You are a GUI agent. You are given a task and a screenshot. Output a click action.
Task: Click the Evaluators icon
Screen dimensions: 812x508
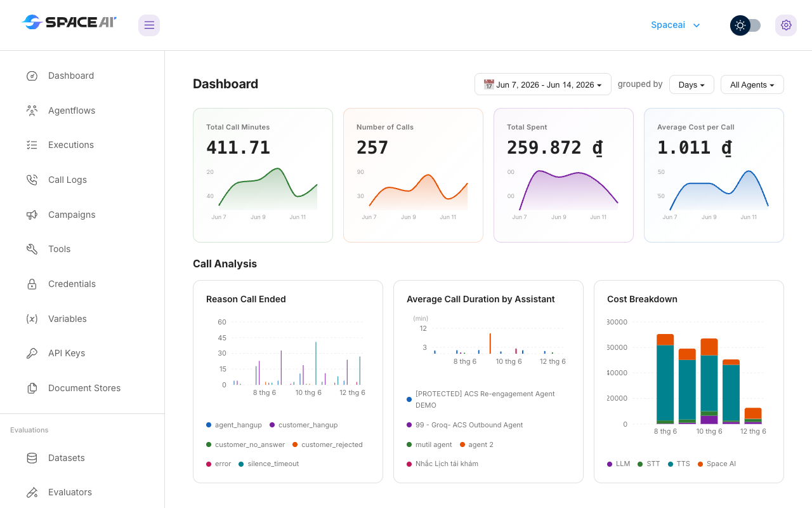tap(32, 493)
